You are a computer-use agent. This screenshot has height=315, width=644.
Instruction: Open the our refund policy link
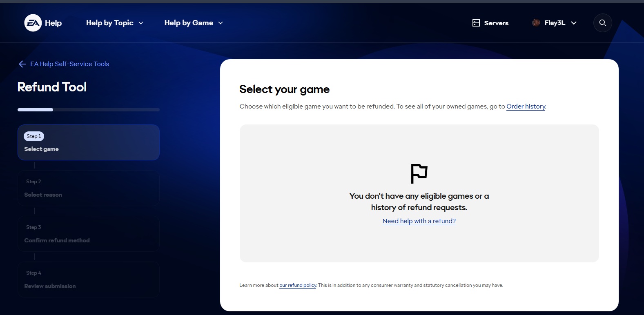point(298,285)
